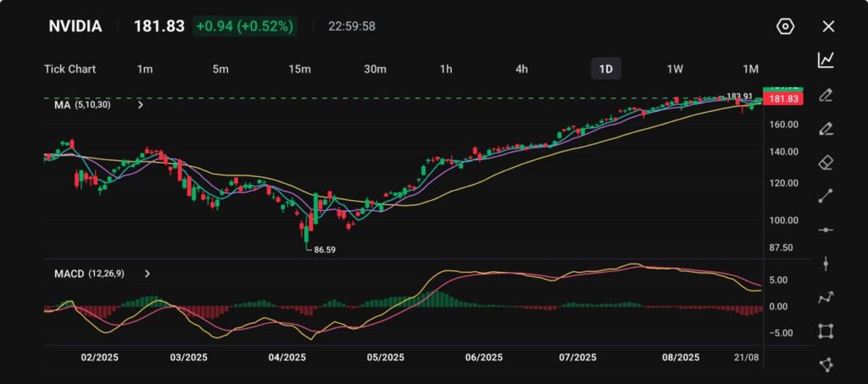The height and width of the screenshot is (384, 868).
Task: Select the 1M timeframe
Action: click(750, 69)
